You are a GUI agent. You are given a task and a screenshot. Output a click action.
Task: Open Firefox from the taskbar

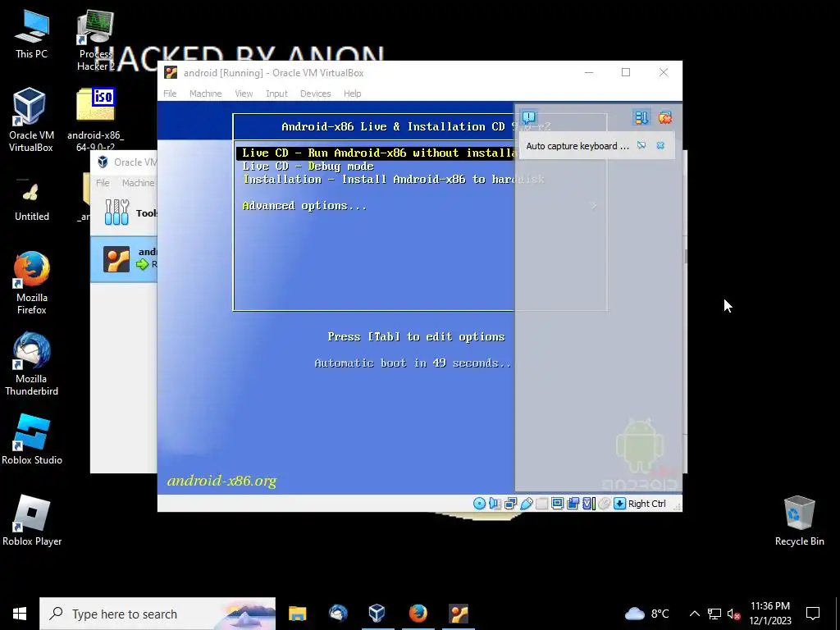click(418, 614)
